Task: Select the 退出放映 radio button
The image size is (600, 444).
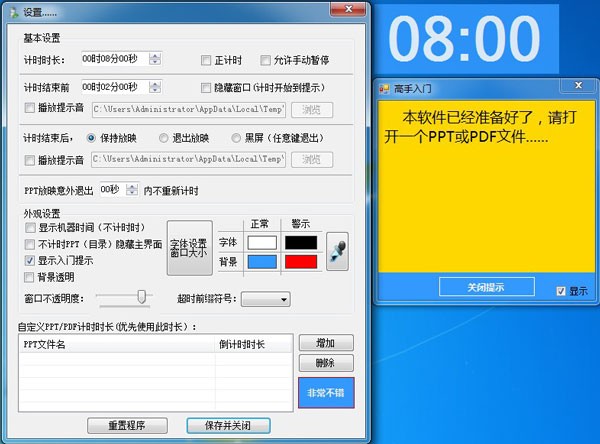Action: pos(165,138)
